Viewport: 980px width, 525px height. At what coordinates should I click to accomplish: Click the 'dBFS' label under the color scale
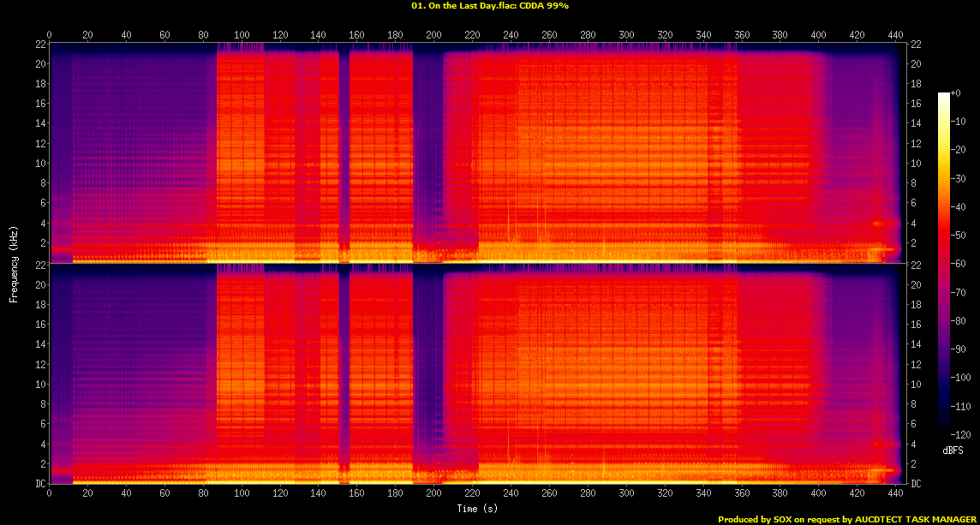pyautogui.click(x=953, y=450)
